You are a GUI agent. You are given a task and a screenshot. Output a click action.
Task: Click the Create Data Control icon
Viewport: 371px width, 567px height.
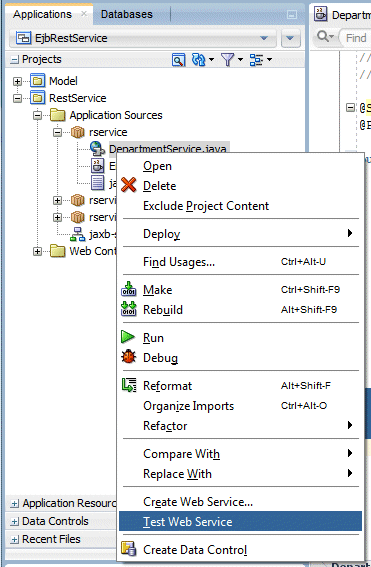click(129, 549)
